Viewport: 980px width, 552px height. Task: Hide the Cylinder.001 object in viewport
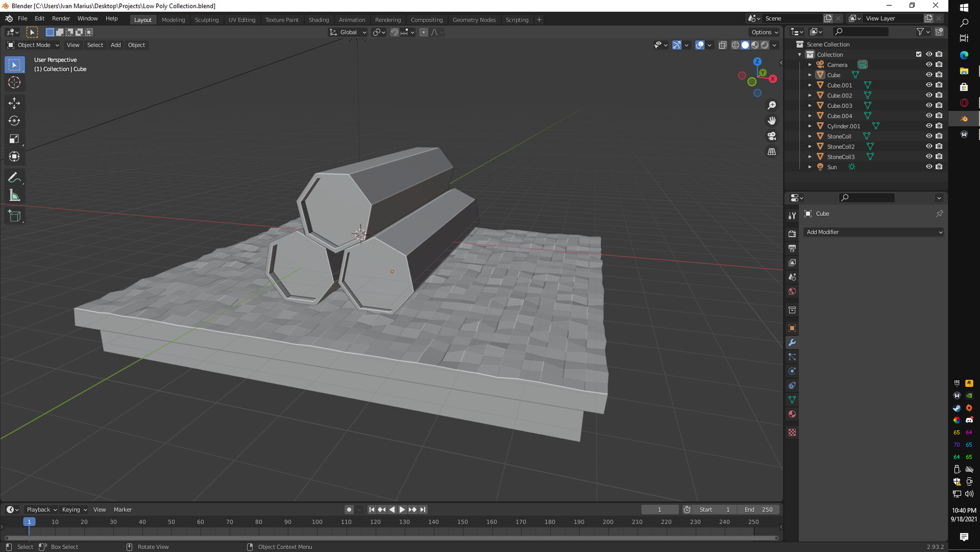pos(929,126)
